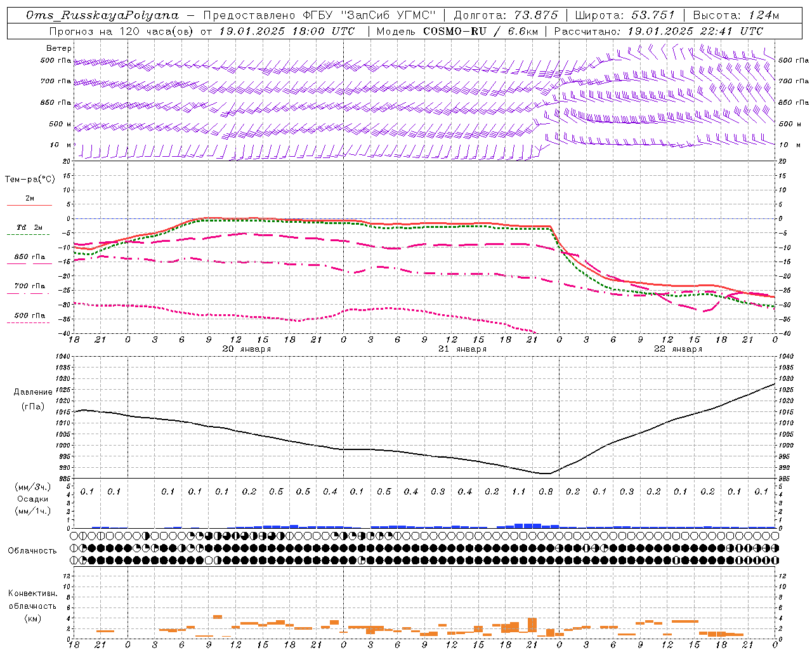Click the Модель COSMO-RU / 6.6км label

[x=457, y=30]
